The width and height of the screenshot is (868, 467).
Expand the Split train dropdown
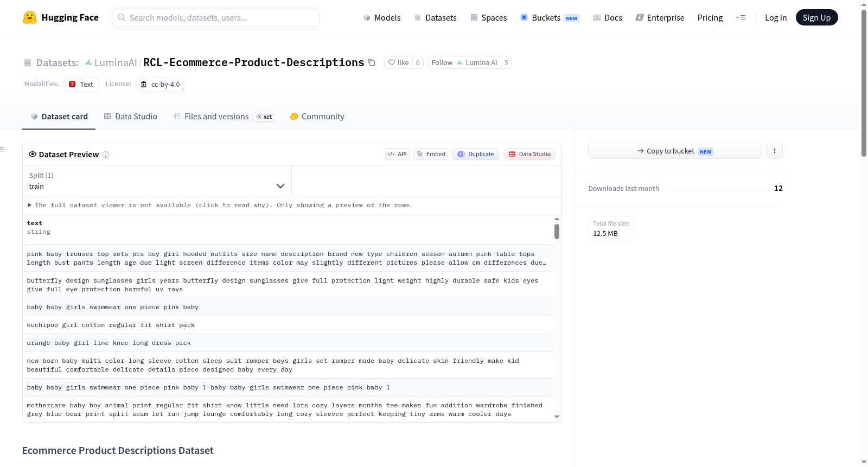point(157,181)
